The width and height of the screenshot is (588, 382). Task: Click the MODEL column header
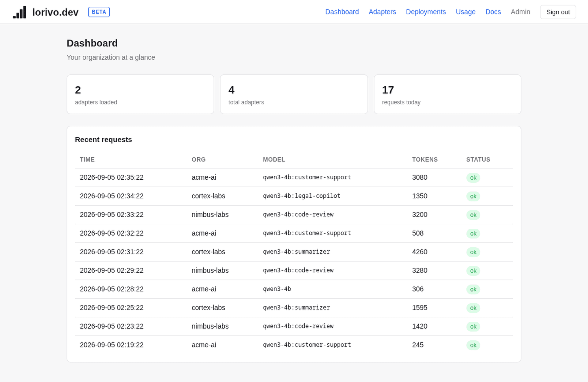pos(274,159)
